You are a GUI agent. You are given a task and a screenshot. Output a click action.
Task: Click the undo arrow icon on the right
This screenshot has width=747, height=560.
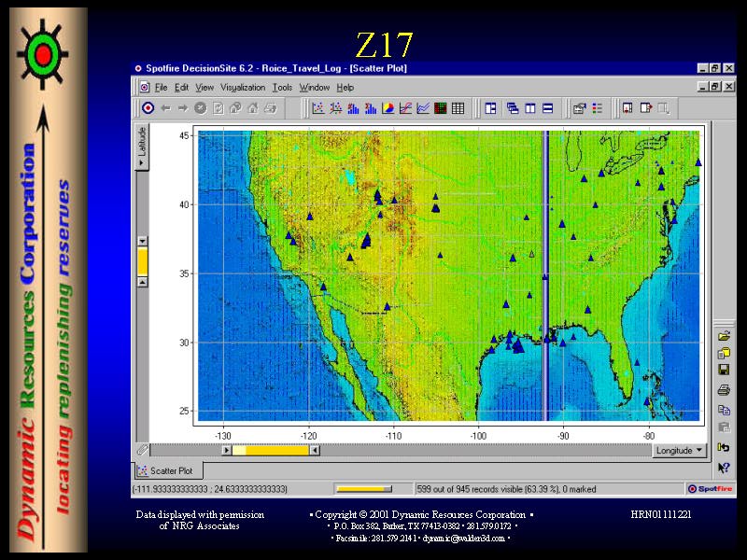(x=724, y=447)
